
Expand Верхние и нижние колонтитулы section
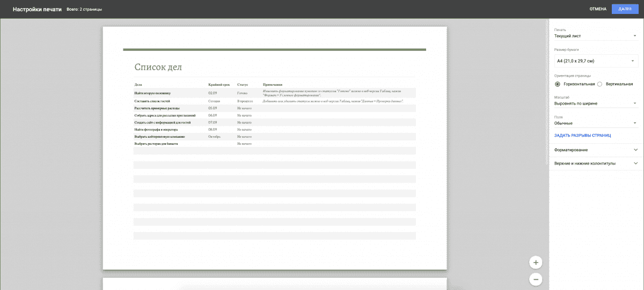click(596, 163)
